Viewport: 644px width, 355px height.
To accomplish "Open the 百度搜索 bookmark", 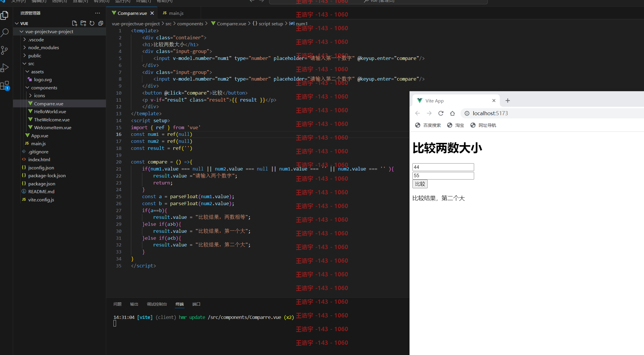I will pyautogui.click(x=428, y=125).
